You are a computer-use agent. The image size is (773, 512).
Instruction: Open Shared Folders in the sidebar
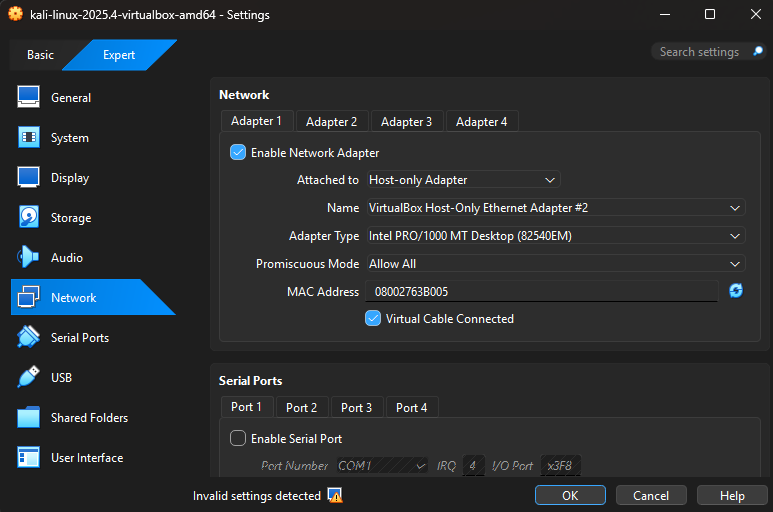point(89,417)
